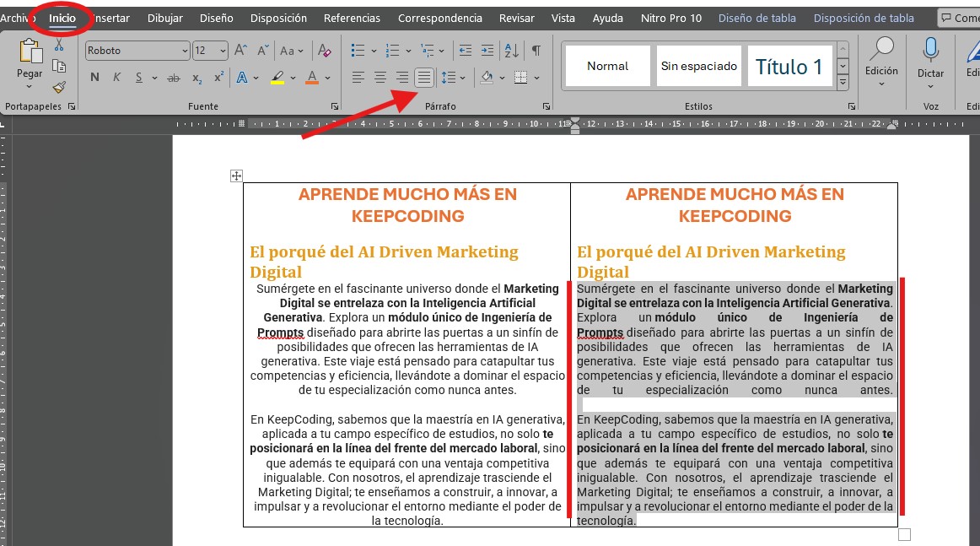Open the Estilos pane launcher
Screen dimensions: 980x546
pyautogui.click(x=851, y=106)
